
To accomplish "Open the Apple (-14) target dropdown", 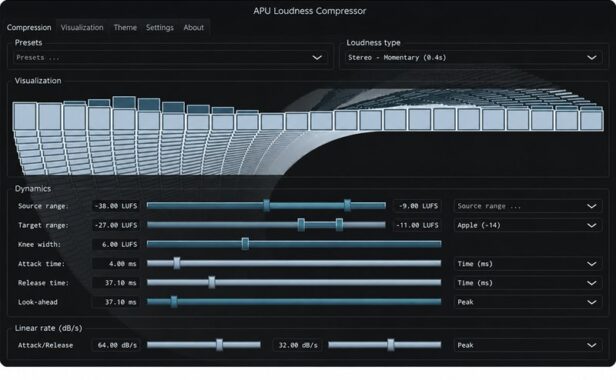I will [x=528, y=225].
